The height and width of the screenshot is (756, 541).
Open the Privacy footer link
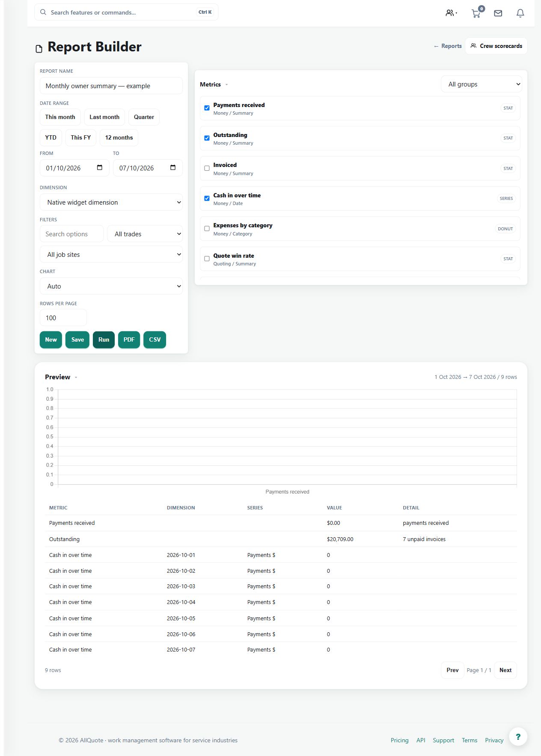click(494, 740)
